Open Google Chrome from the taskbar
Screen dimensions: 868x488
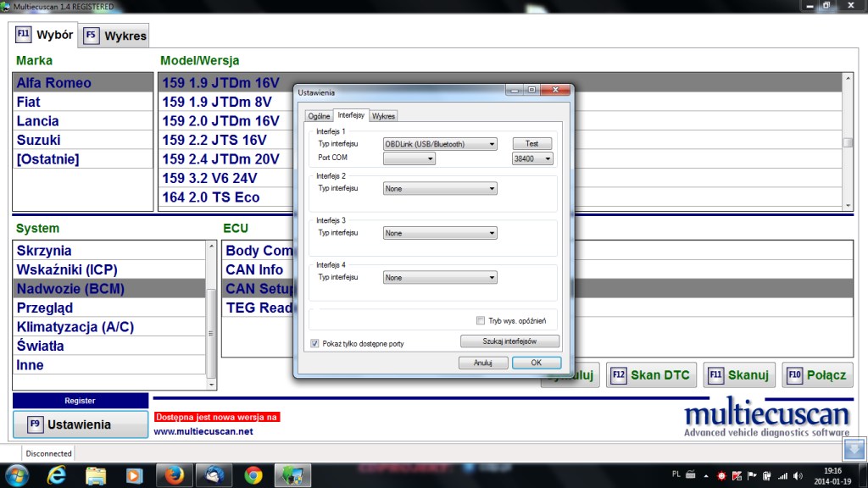pyautogui.click(x=253, y=475)
